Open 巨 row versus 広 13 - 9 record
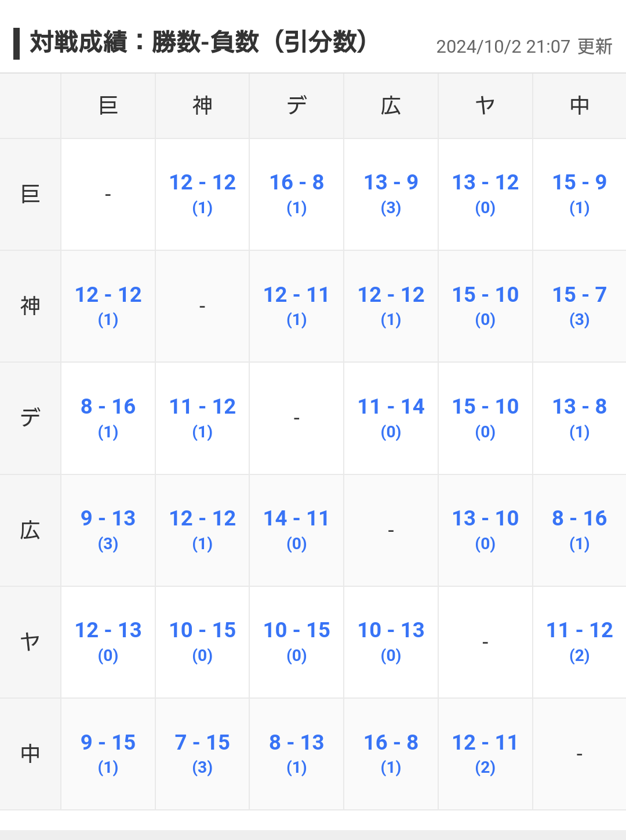This screenshot has height=840, width=626. 391,183
